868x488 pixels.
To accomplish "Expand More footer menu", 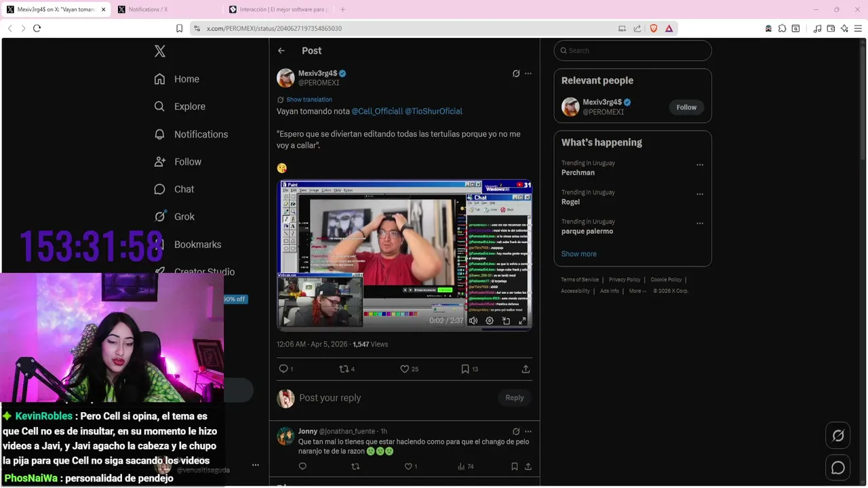I will [x=637, y=291].
